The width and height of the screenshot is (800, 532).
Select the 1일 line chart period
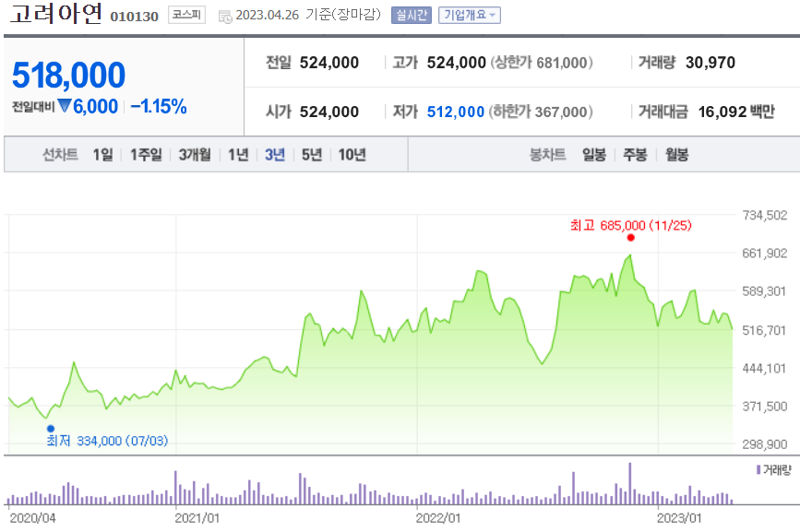pos(102,154)
